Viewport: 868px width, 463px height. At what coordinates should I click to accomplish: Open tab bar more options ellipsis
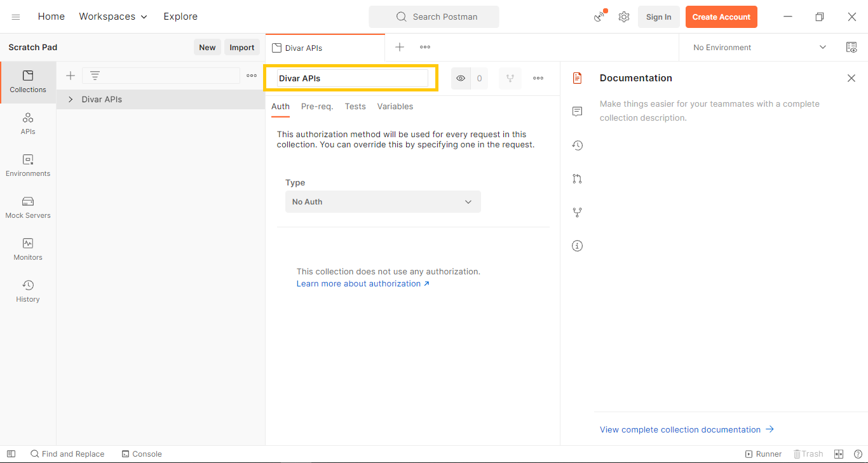pyautogui.click(x=425, y=47)
